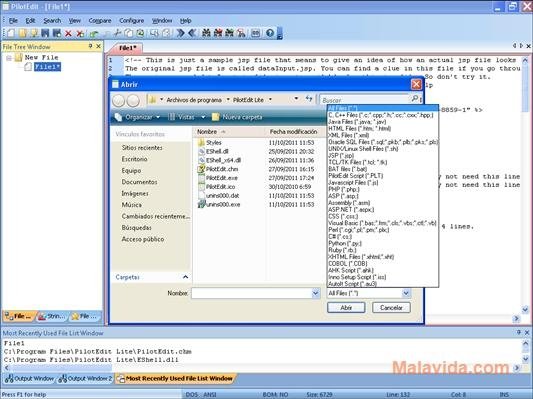Image resolution: width=533 pixels, height=399 pixels.
Task: Click Escritorio favorite link
Action: click(x=135, y=159)
